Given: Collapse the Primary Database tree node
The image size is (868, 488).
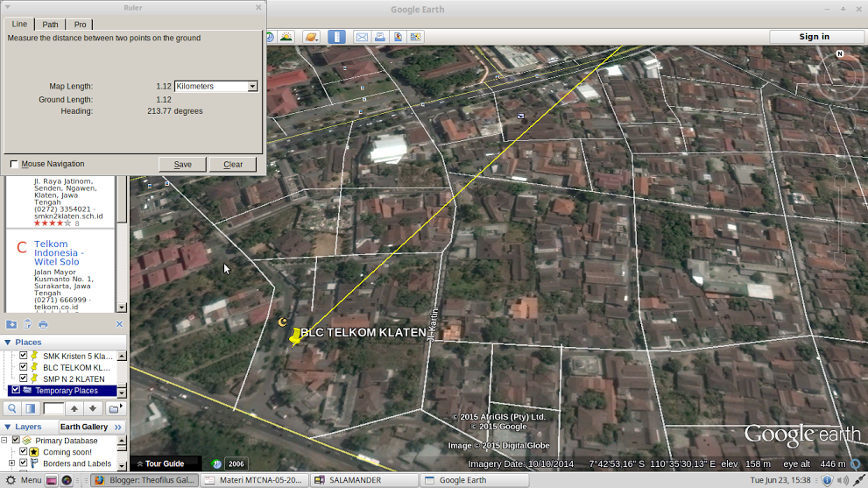Looking at the screenshot, I should click(x=4, y=441).
